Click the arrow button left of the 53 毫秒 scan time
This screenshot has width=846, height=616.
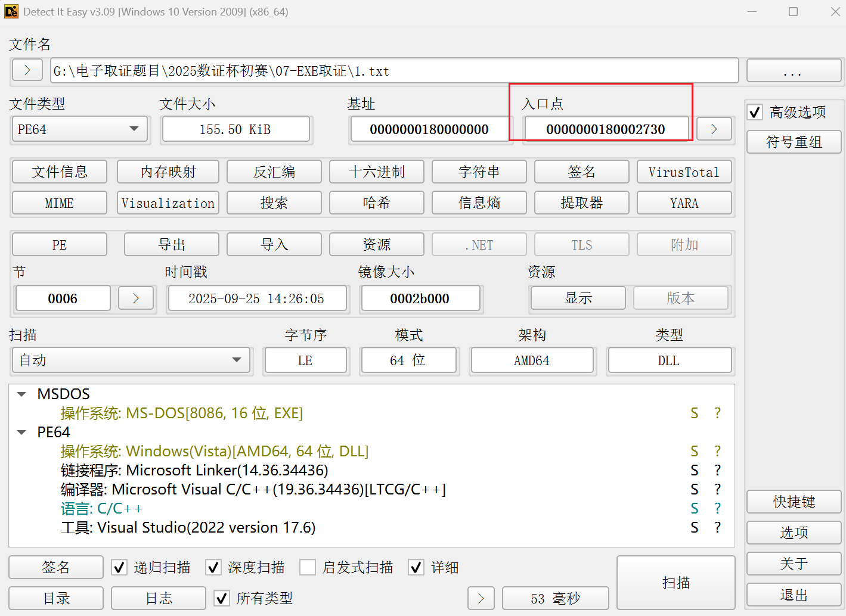coord(481,598)
